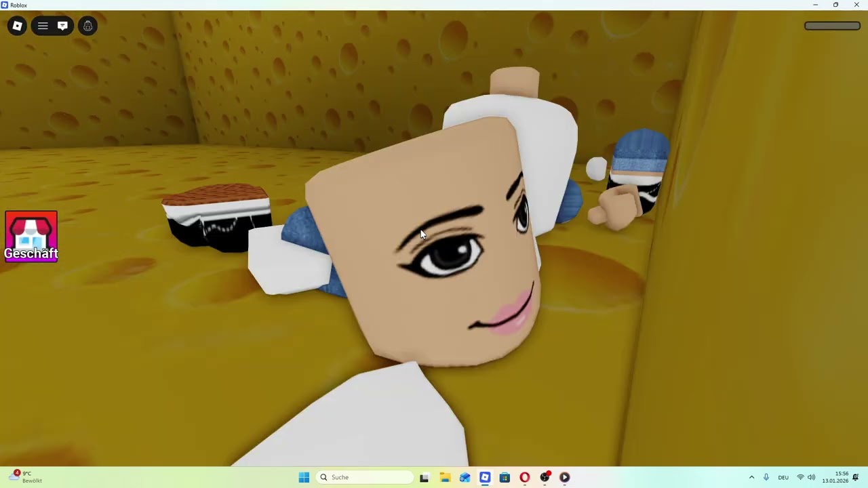Minimize the Roblox window
This screenshot has width=868, height=488.
(815, 5)
